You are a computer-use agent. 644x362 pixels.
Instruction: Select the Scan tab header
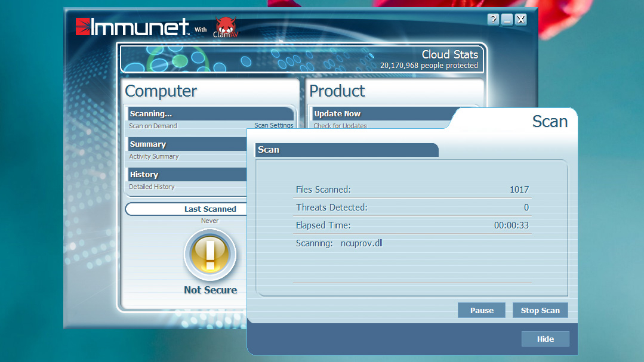550,122
